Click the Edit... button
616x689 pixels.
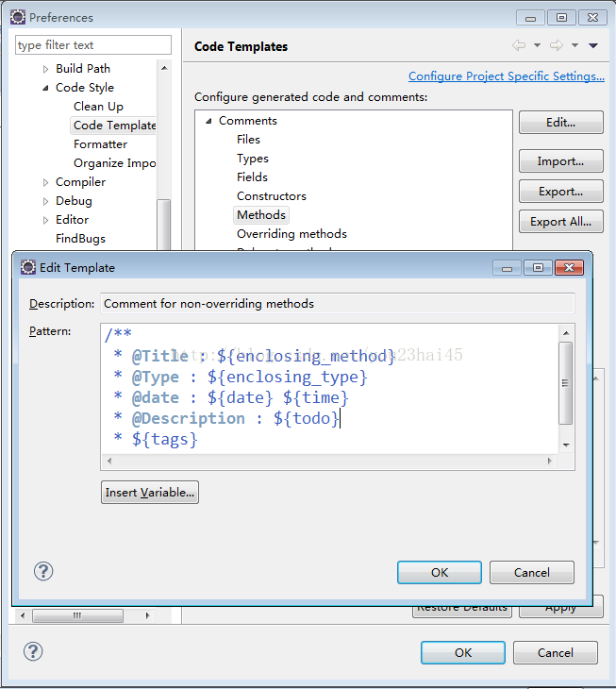pyautogui.click(x=560, y=122)
